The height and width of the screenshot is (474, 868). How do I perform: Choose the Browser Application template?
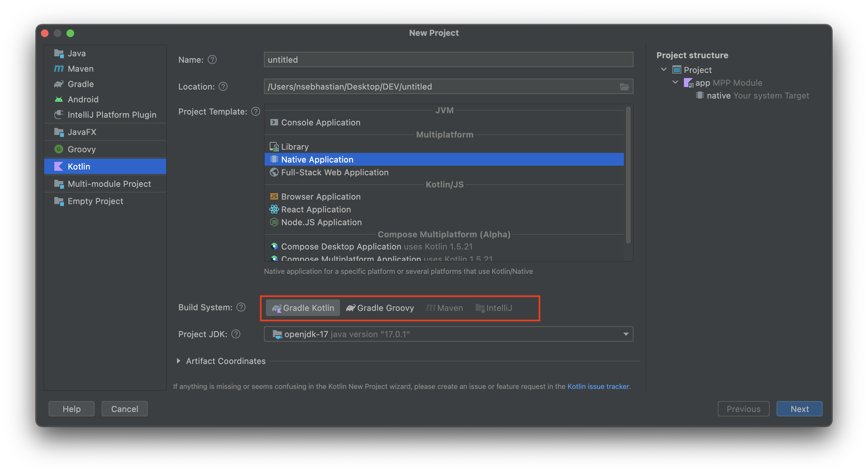tap(444, 197)
